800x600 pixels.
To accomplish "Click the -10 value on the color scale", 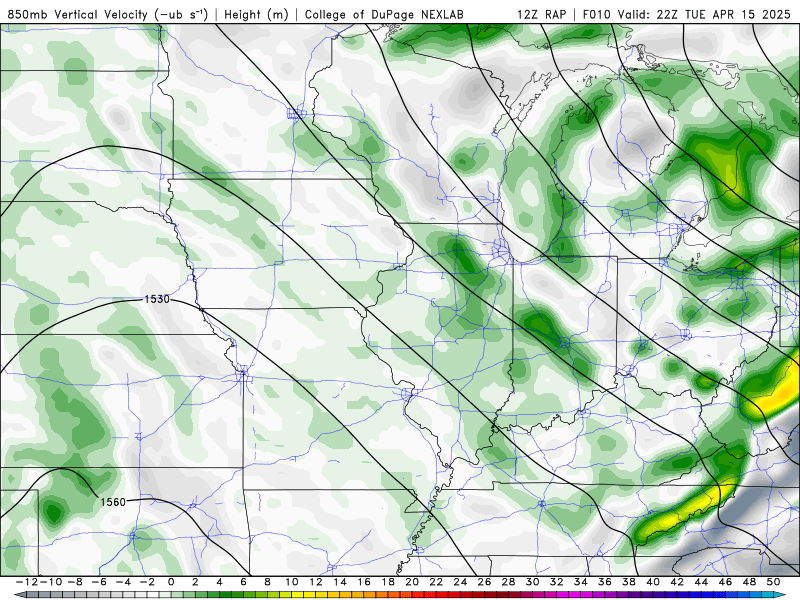I will tap(51, 582).
